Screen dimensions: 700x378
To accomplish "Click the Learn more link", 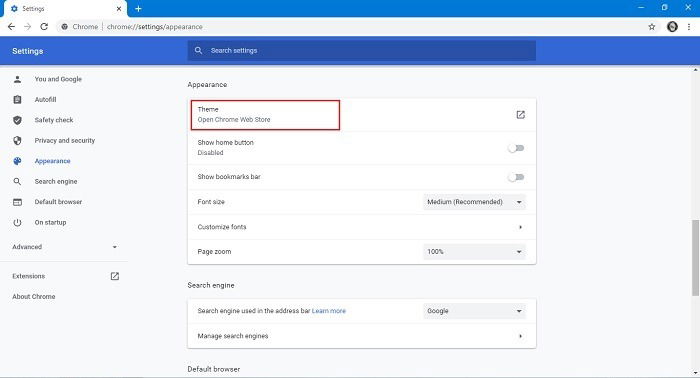I will tap(329, 311).
